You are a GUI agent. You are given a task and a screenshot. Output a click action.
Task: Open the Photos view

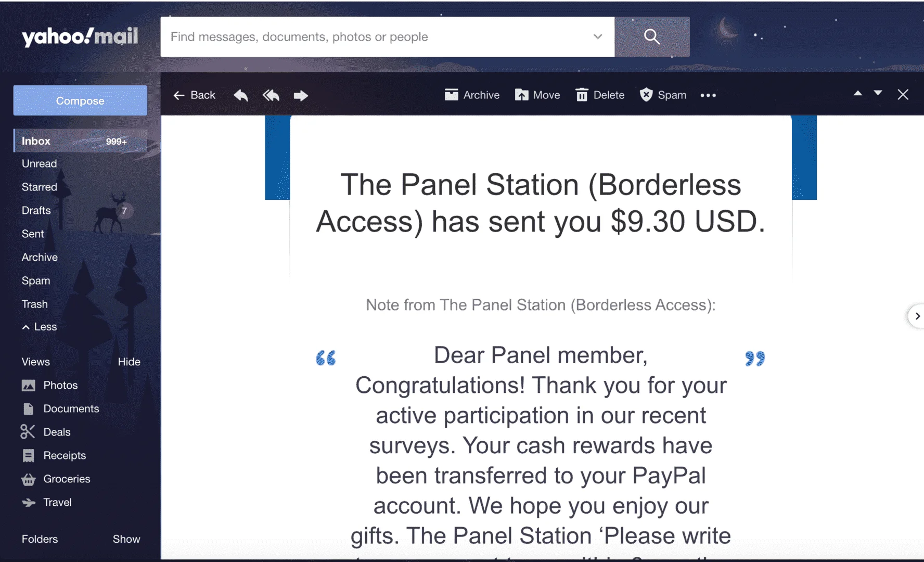(50, 386)
